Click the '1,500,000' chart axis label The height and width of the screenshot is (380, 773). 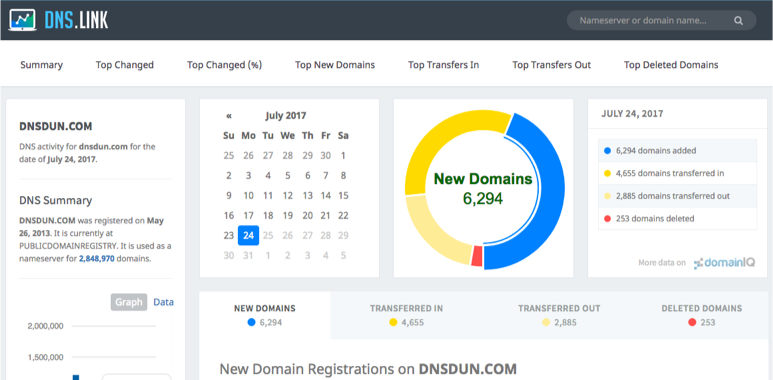[45, 357]
